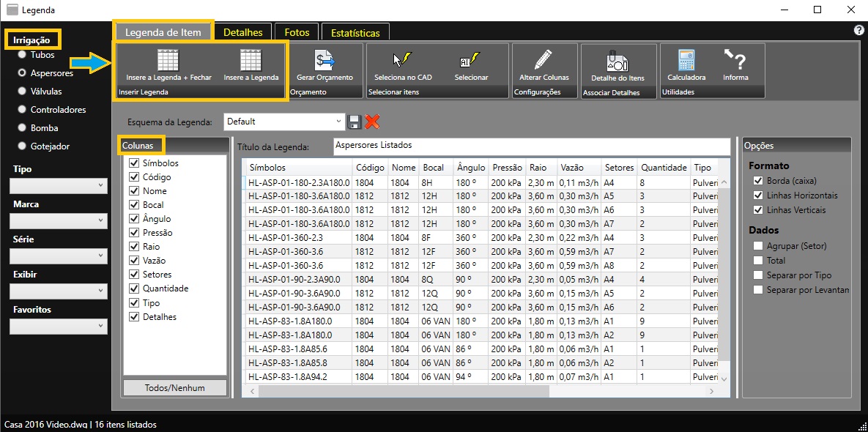Uncheck the Símbolos column checkbox
The width and height of the screenshot is (868, 432).
pos(134,163)
